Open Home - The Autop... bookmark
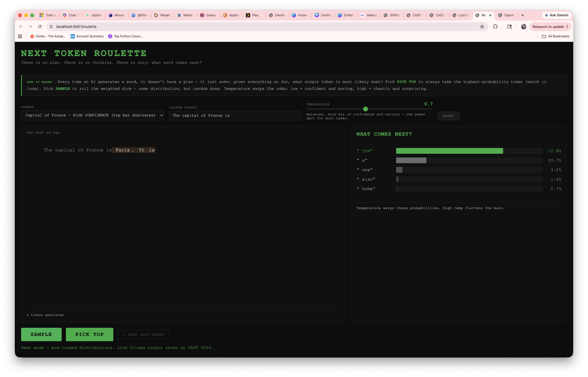 (x=48, y=36)
